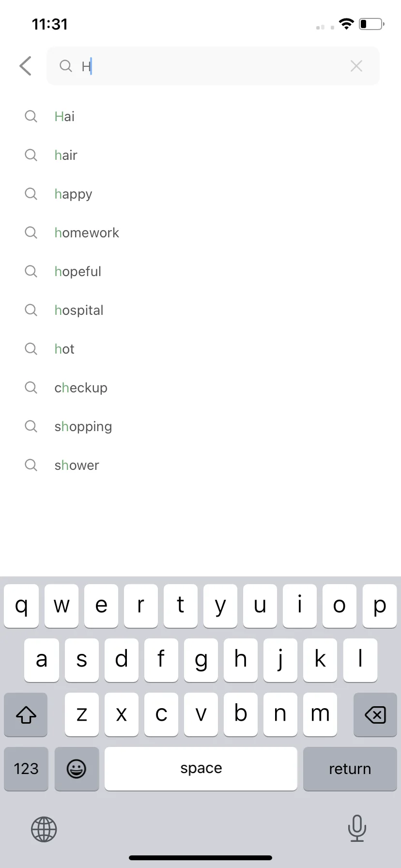This screenshot has height=868, width=401.
Task: Tap the space bar
Action: (201, 769)
